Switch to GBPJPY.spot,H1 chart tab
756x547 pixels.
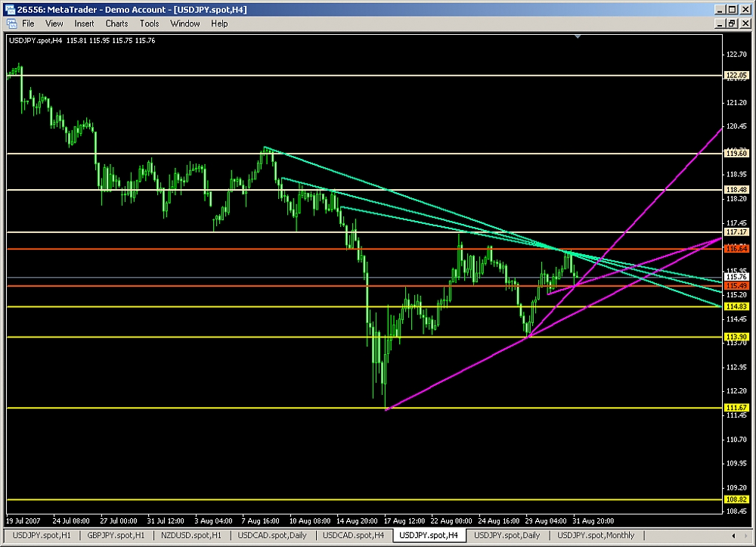tap(116, 535)
